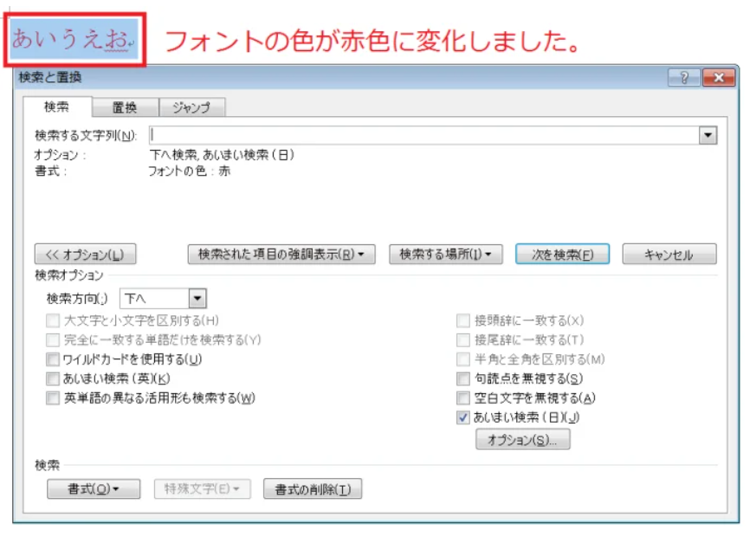Expand the 検索方向 combo box
This screenshot has height=543, width=756.
(197, 299)
